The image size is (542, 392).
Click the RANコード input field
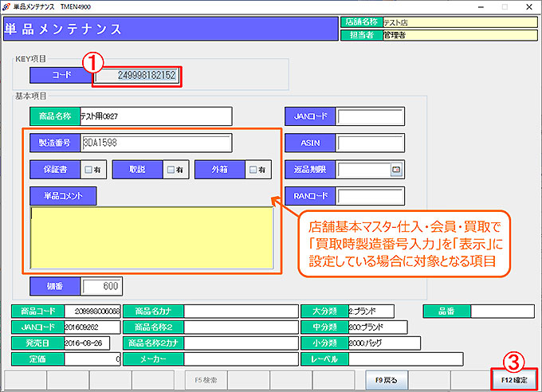pyautogui.click(x=370, y=196)
